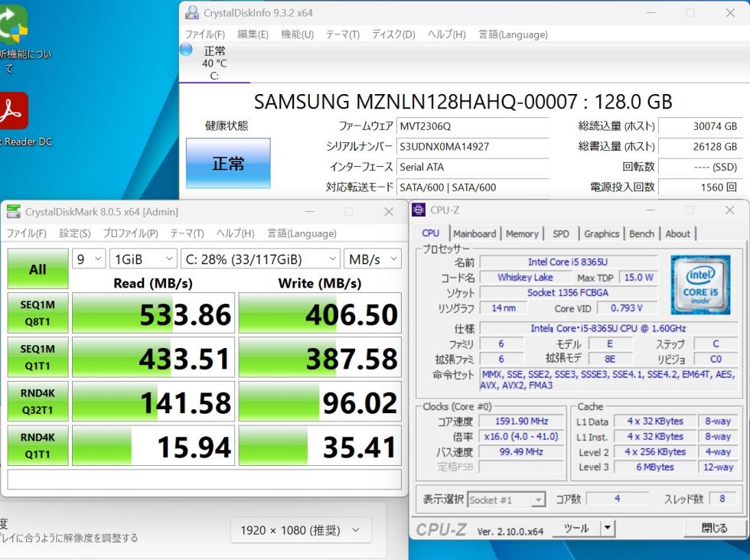Image resolution: width=750 pixels, height=560 pixels.
Task: Click the RND4K Q1T1 read result 15.94
Action: (x=153, y=446)
